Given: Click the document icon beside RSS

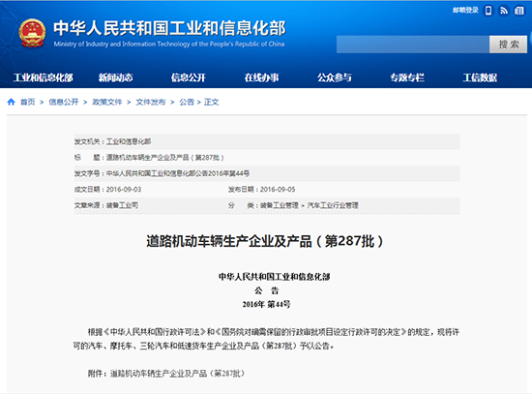Looking at the screenshot, I should pyautogui.click(x=519, y=11).
